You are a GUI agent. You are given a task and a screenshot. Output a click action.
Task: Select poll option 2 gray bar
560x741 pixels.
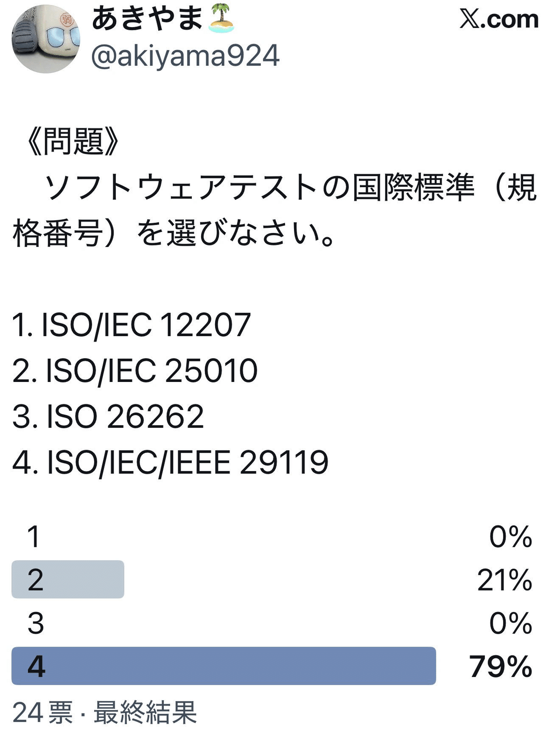(x=68, y=579)
